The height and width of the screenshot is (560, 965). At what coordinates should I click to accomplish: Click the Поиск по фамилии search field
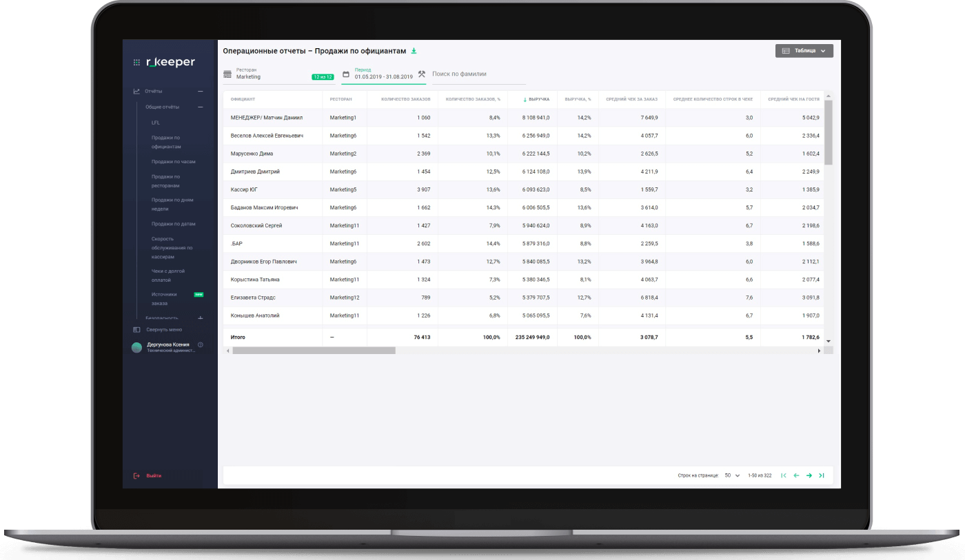[479, 74]
